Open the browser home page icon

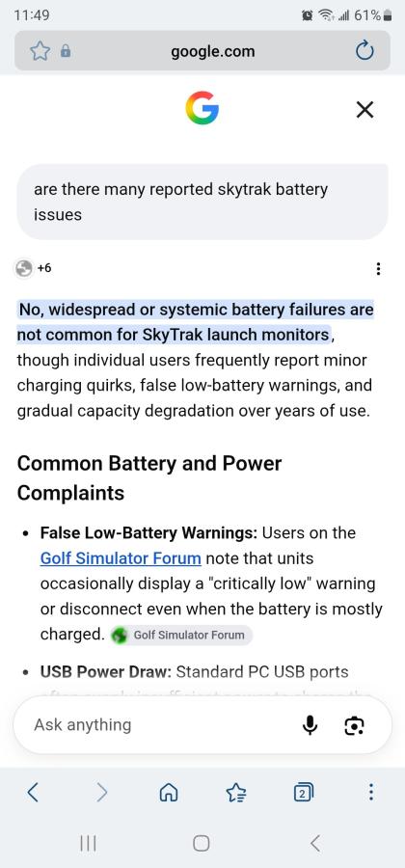[169, 794]
